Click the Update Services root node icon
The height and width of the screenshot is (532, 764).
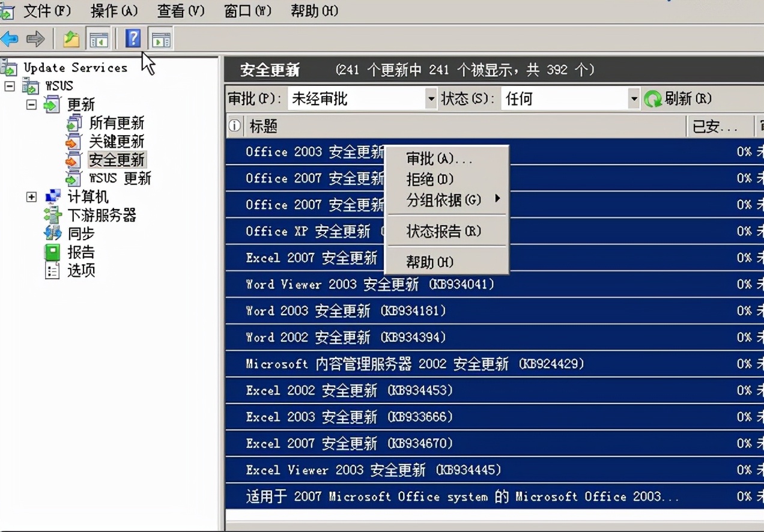click(x=9, y=67)
